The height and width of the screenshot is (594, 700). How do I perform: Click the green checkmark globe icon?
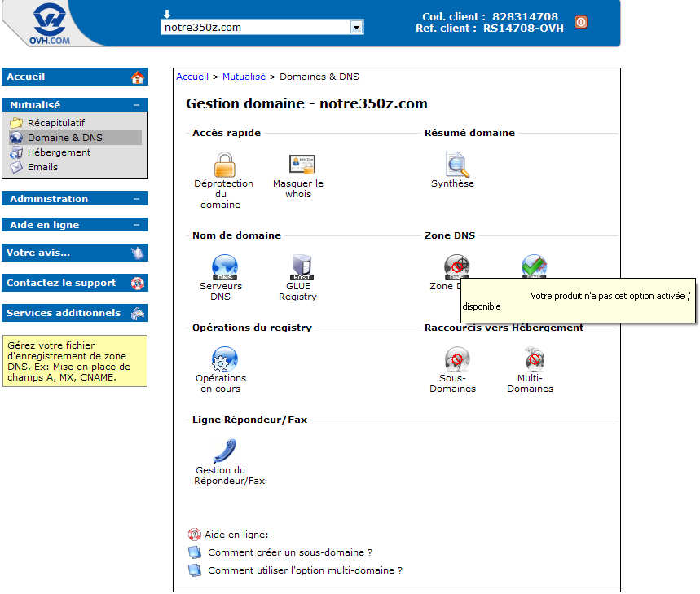pos(534,266)
